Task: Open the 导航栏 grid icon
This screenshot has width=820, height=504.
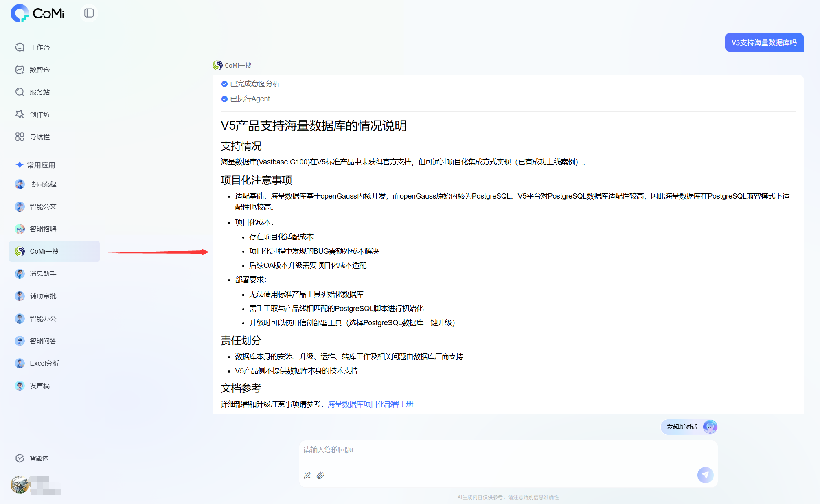Action: click(x=20, y=137)
